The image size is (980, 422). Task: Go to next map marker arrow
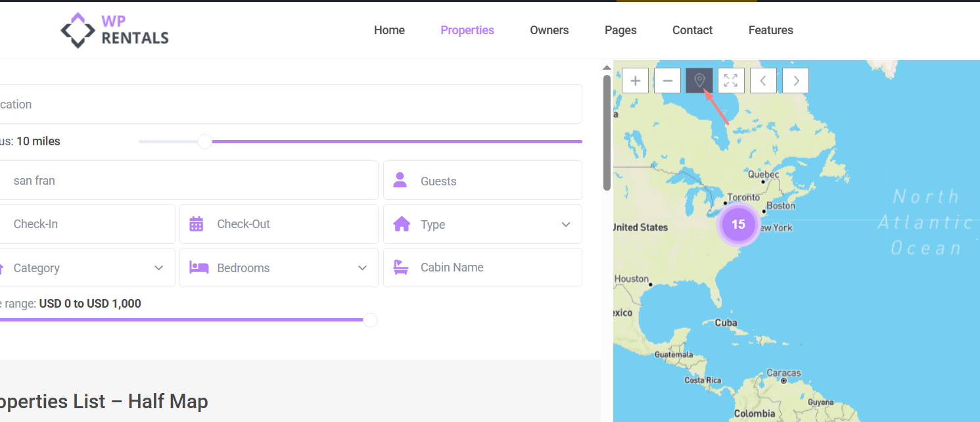[x=795, y=81]
